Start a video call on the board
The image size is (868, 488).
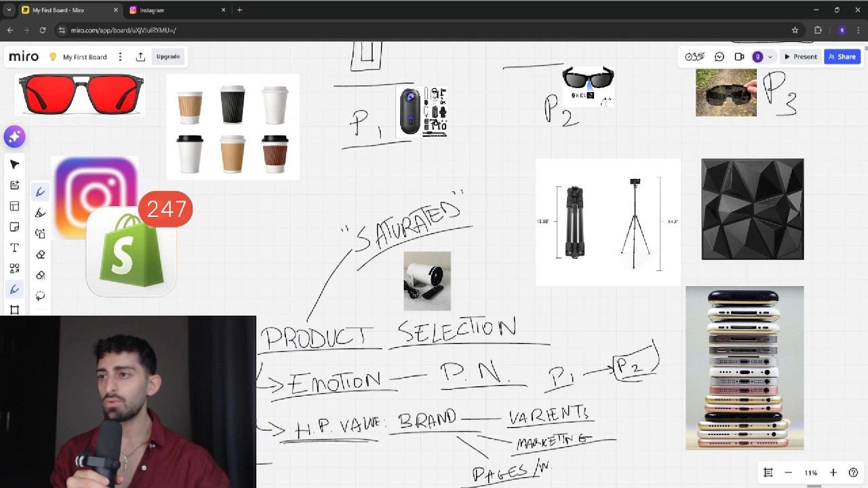739,57
